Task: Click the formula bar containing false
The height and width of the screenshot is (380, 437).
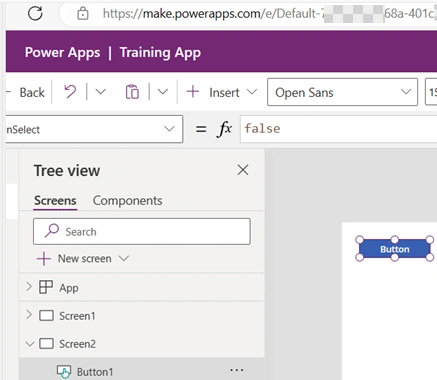Action: 338,129
